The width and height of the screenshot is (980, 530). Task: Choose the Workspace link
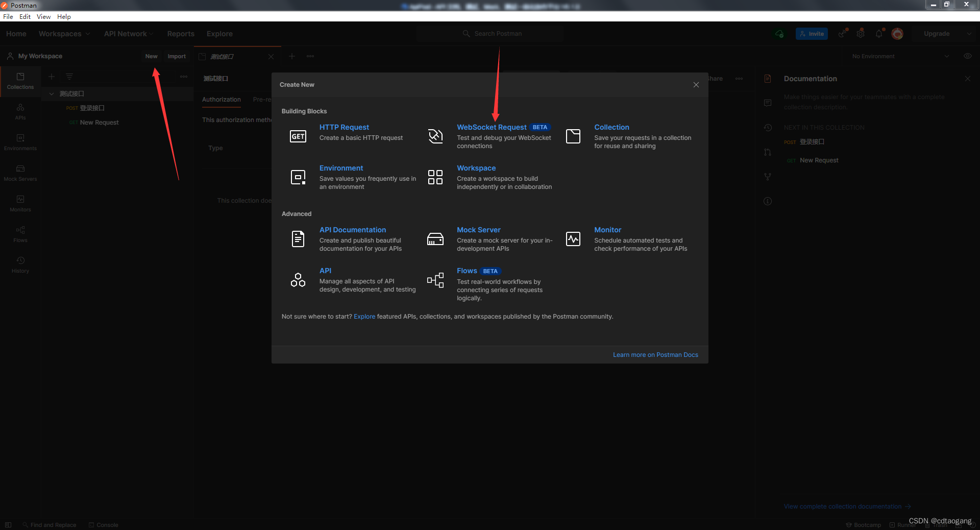coord(476,168)
